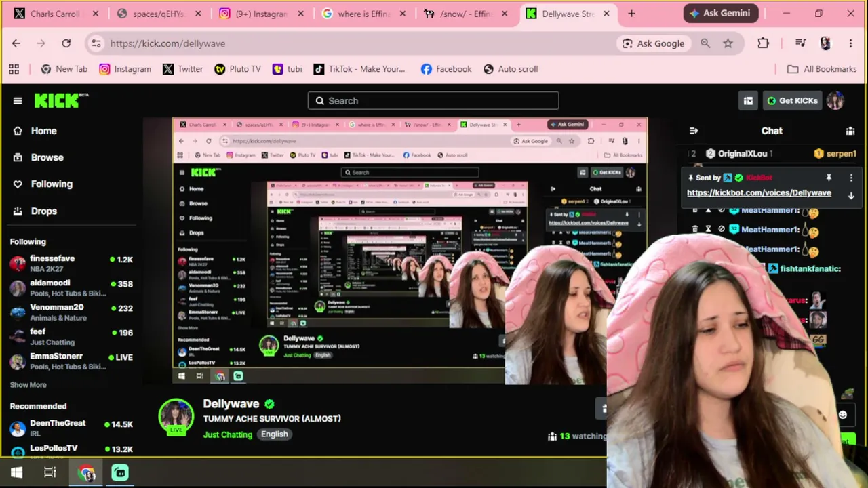Close the Instagram tab
The height and width of the screenshot is (488, 868).
(x=300, y=14)
